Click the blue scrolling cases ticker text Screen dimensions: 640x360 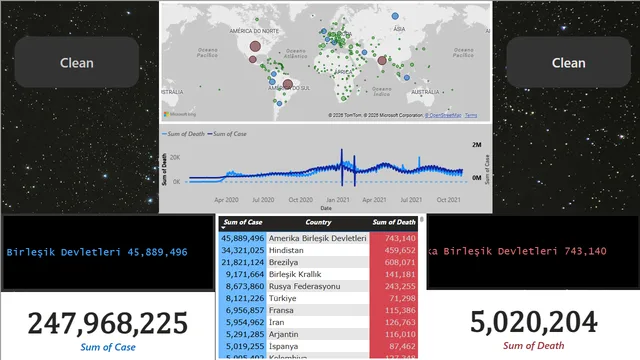pyautogui.click(x=97, y=252)
